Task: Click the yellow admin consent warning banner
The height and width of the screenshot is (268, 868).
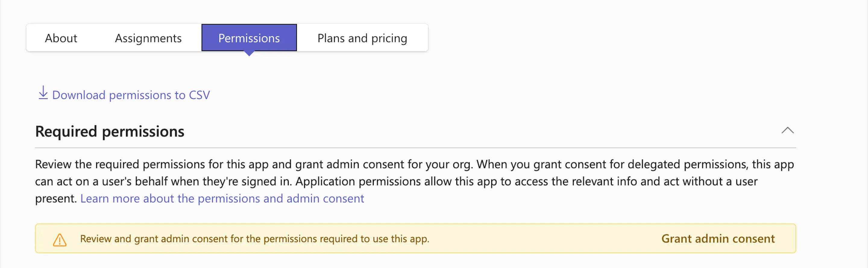Action: [416, 238]
